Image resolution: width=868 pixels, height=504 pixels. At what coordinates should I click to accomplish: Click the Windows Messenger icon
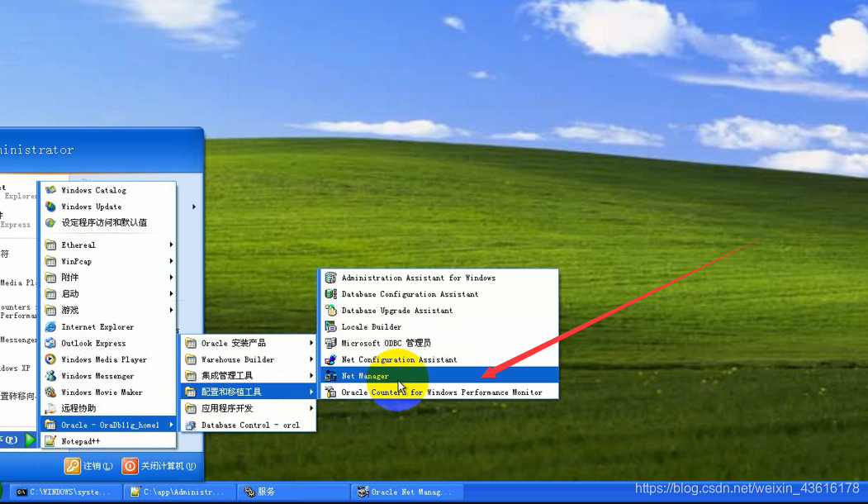51,375
